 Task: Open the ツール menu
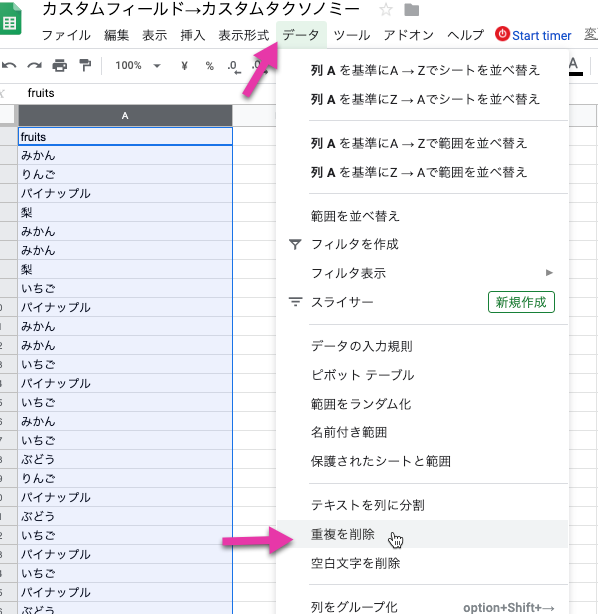(352, 35)
